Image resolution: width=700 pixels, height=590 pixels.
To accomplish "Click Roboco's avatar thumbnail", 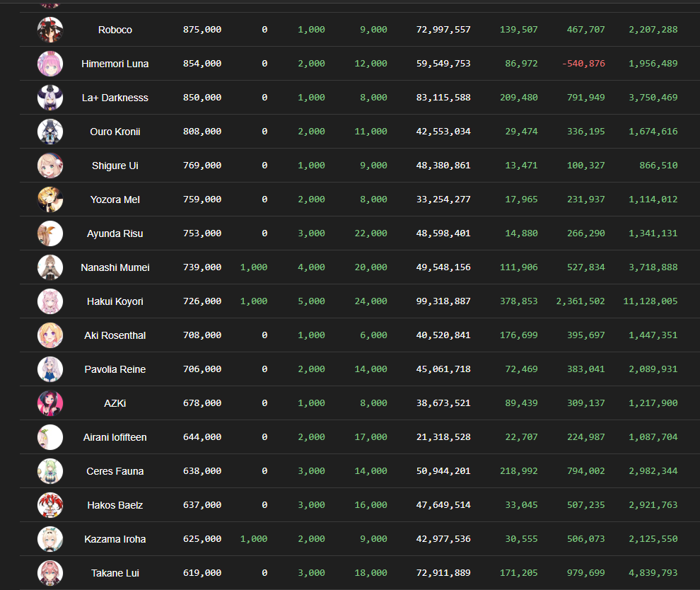I will [50, 30].
